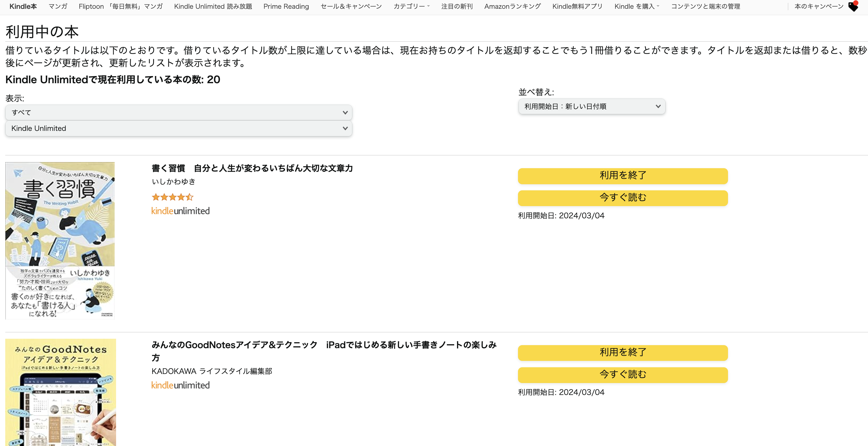
Task: Open the マンガ navigation item
Action: 58,6
